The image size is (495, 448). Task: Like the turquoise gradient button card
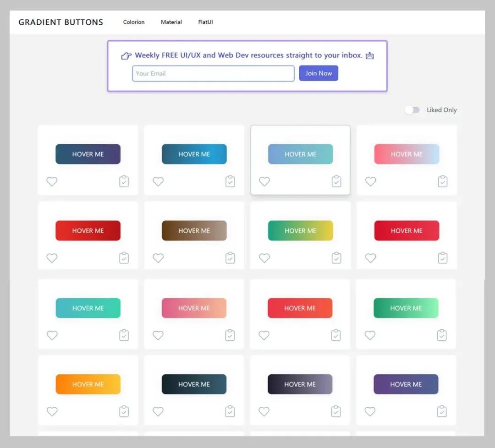(52, 335)
